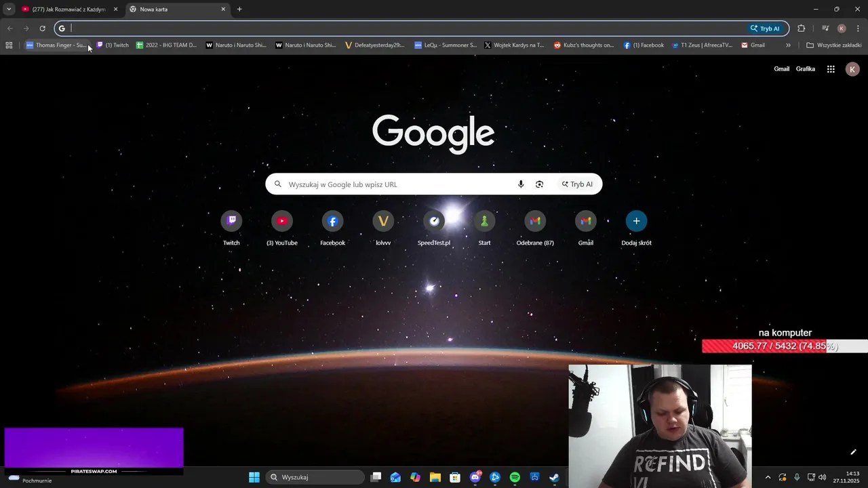
Task: Open the Start chess shortcut tile
Action: coord(484,228)
